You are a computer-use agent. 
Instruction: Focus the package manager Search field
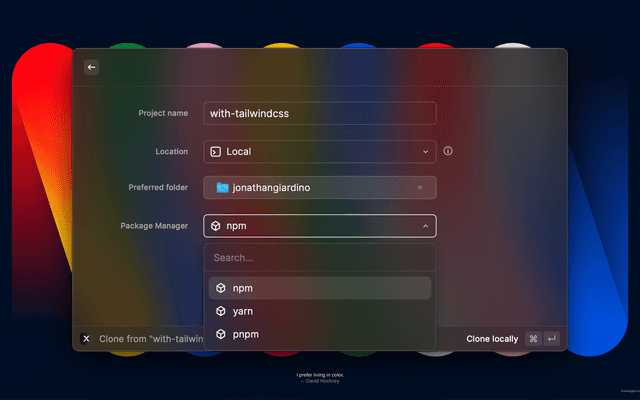319,257
